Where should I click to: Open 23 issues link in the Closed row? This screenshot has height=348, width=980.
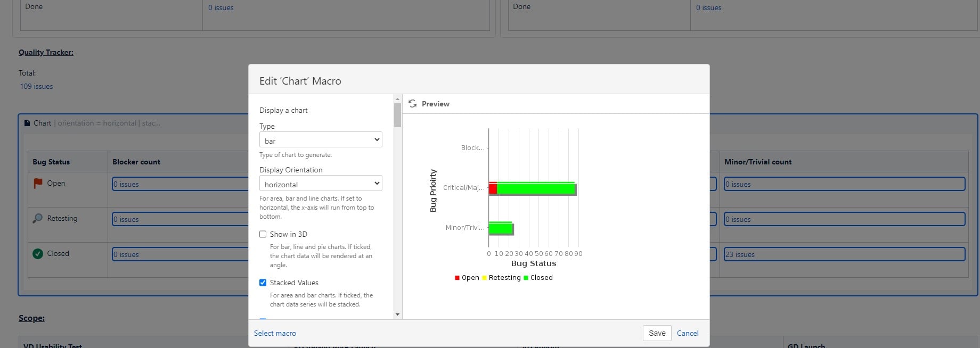tap(740, 254)
